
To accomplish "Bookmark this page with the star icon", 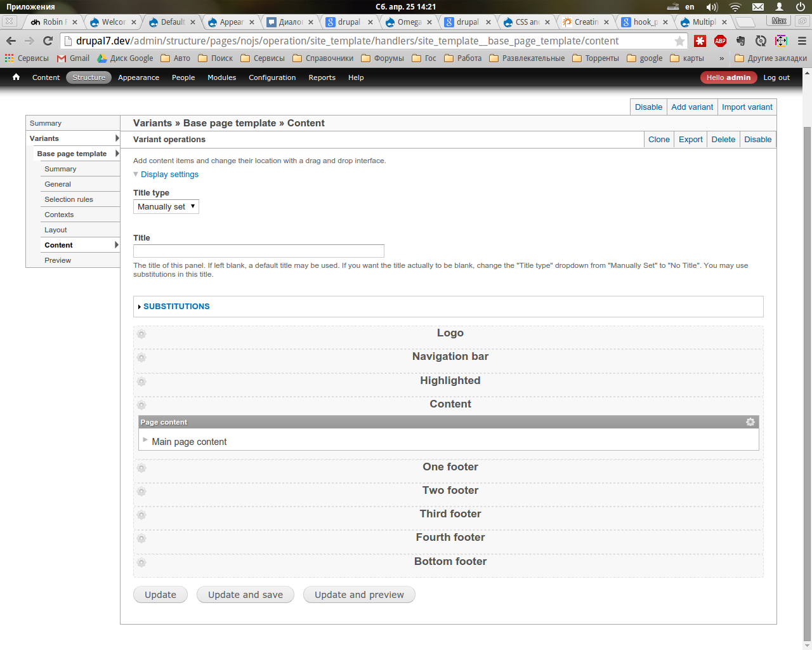I will 679,41.
